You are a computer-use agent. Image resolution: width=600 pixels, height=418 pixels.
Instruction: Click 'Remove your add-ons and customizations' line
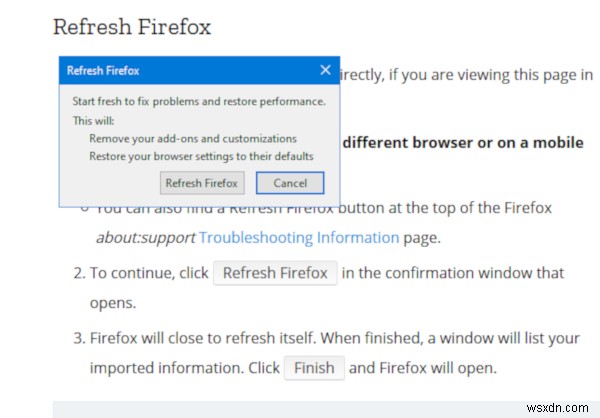[193, 139]
